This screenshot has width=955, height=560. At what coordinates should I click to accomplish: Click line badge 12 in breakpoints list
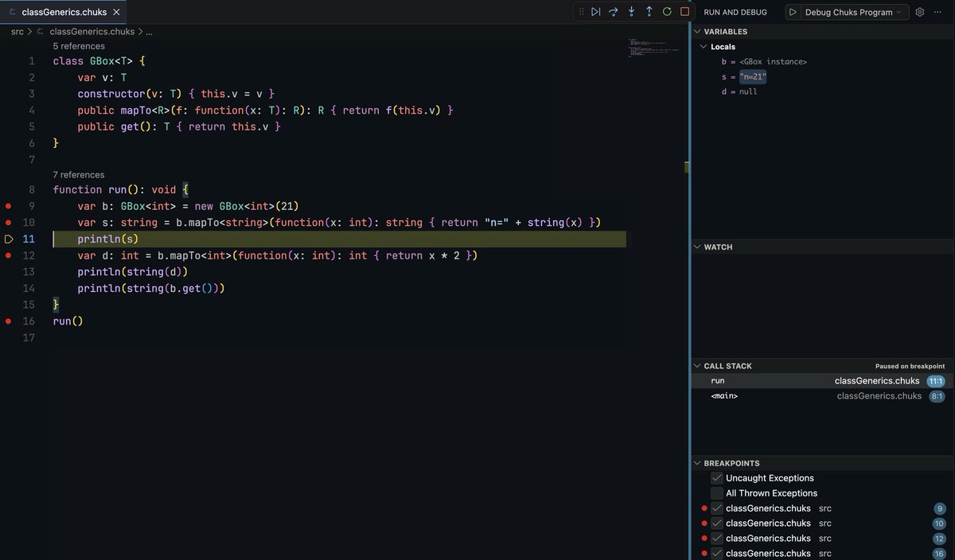(939, 539)
